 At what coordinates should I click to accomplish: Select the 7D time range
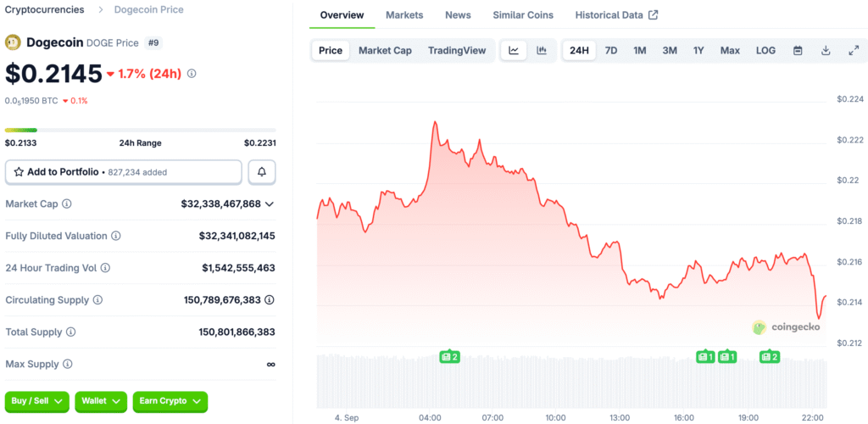point(611,50)
